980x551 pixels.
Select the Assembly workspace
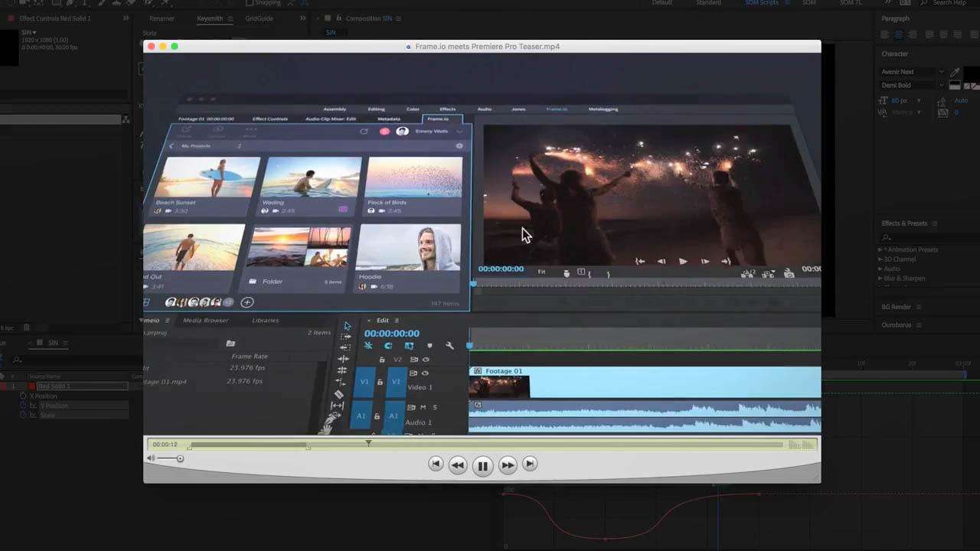coord(335,109)
